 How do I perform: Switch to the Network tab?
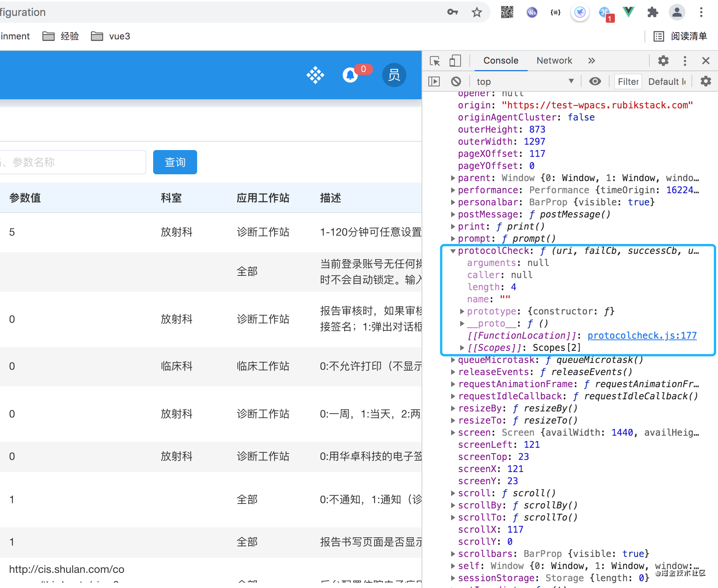pyautogui.click(x=554, y=61)
